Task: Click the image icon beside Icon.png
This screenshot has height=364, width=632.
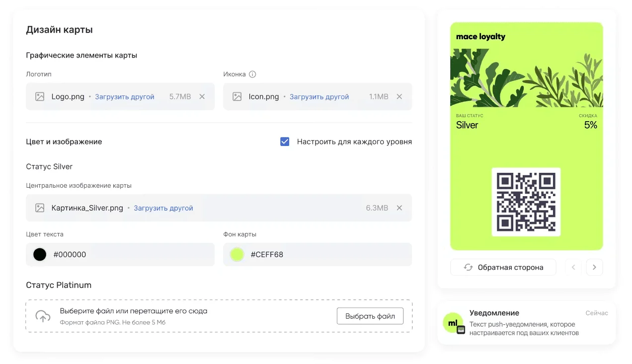Action: 237,97
